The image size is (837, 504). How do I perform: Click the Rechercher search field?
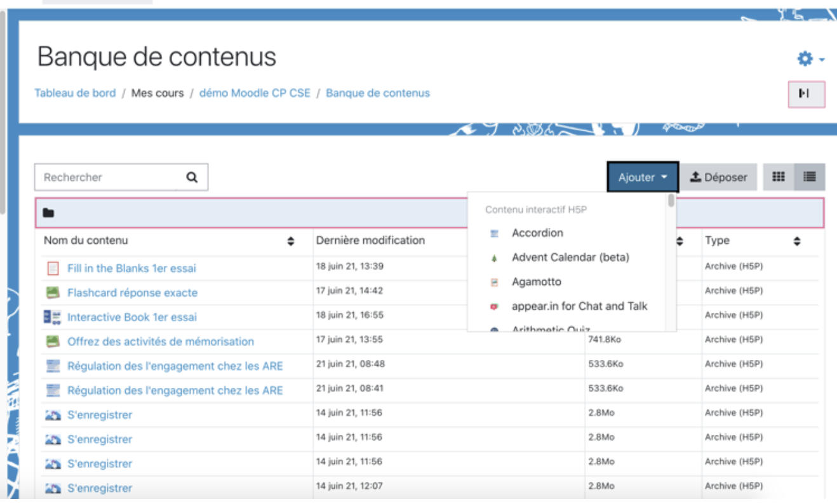click(105, 178)
